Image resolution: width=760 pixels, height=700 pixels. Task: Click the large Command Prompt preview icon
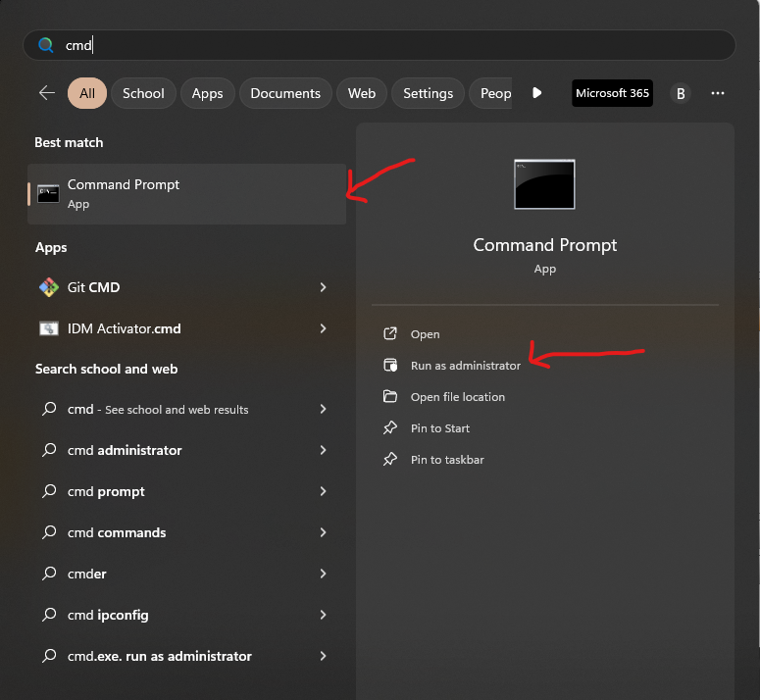pos(544,184)
